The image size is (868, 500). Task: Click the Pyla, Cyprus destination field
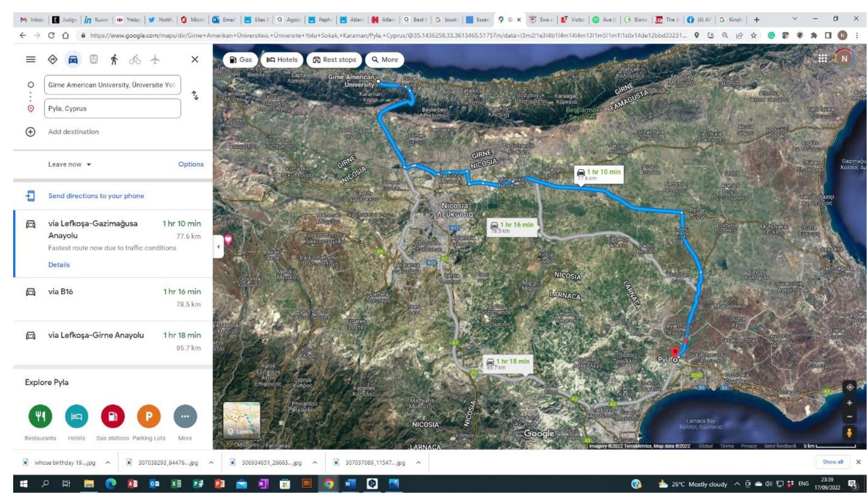point(112,109)
